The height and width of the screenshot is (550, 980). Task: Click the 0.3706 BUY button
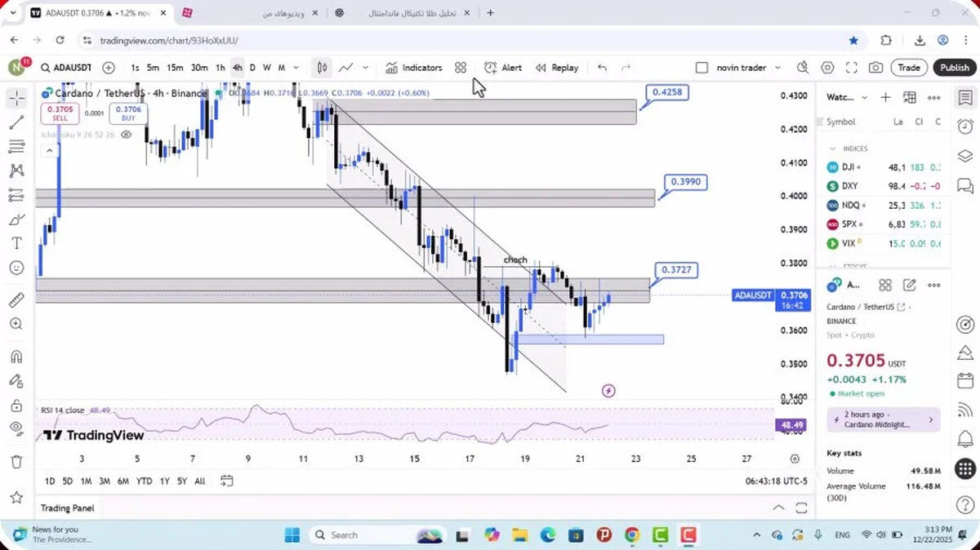128,113
